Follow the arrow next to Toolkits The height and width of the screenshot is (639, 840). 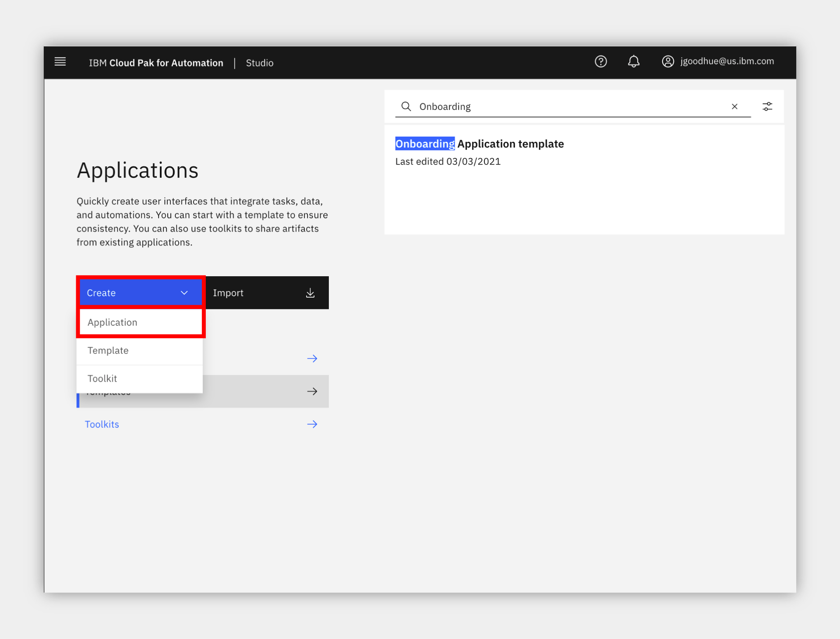312,424
